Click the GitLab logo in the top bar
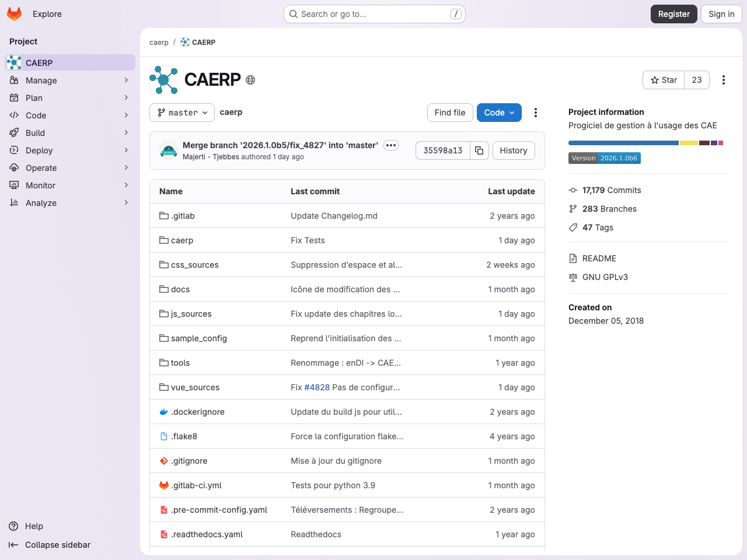This screenshot has width=747, height=560. [14, 13]
